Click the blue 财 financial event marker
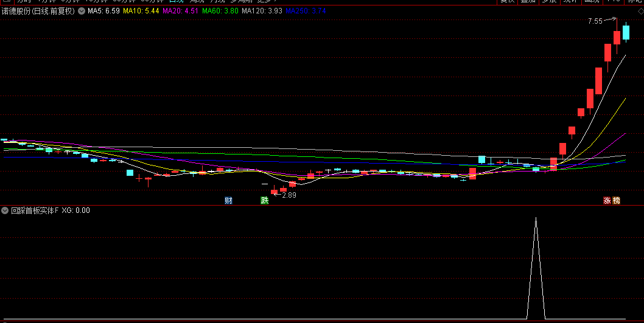The width and height of the screenshot is (644, 323). (229, 200)
